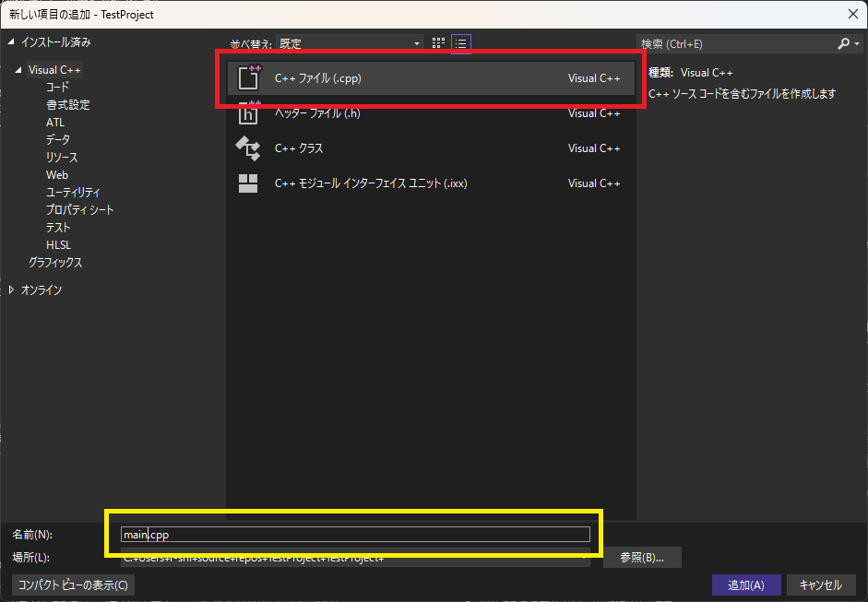Click the 追加(A) button

pos(745,584)
